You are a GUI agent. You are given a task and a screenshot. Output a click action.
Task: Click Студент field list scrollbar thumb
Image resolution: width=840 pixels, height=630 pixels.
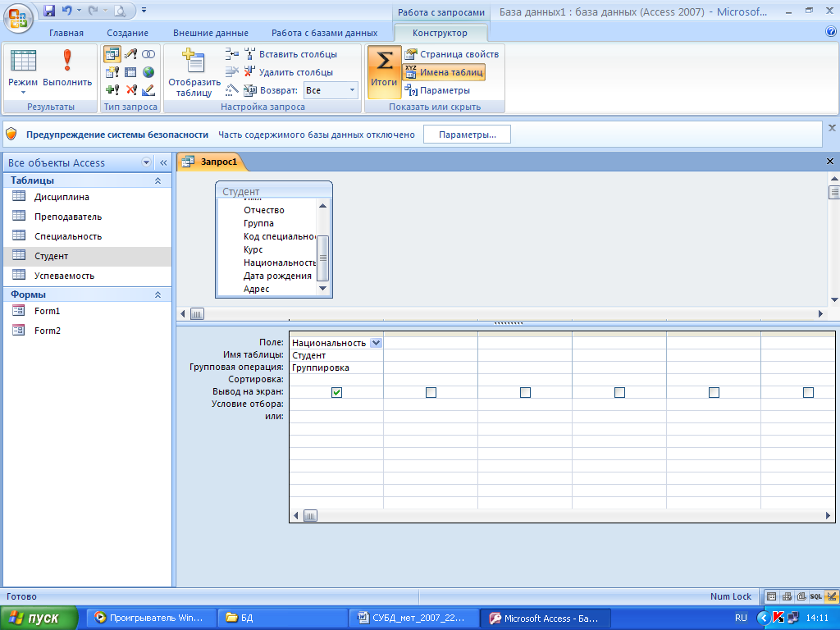322,258
